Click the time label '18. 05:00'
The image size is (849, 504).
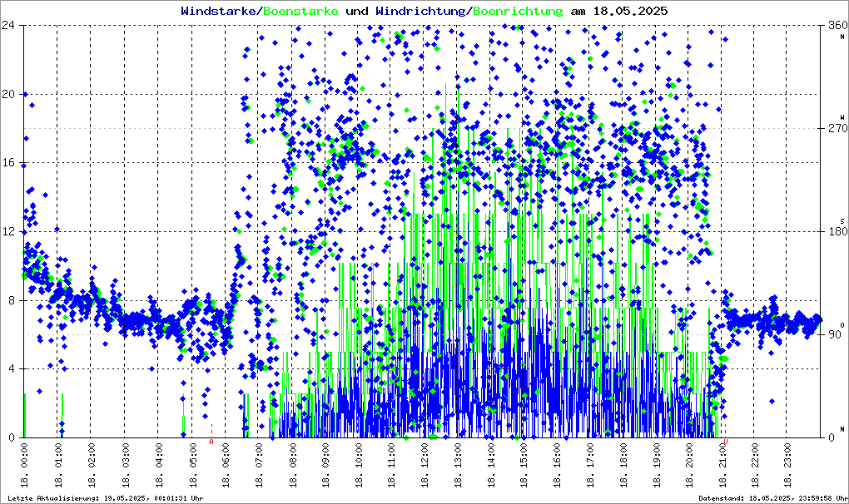[x=193, y=464]
